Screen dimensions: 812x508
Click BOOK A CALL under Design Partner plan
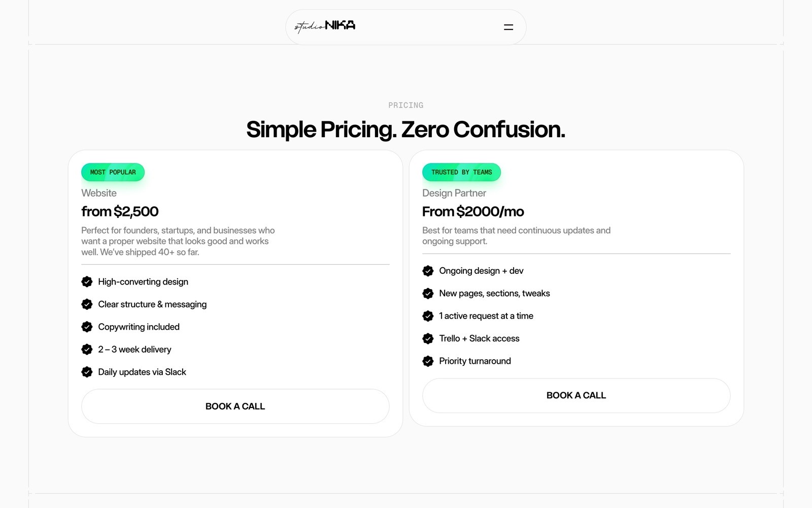[x=576, y=395]
